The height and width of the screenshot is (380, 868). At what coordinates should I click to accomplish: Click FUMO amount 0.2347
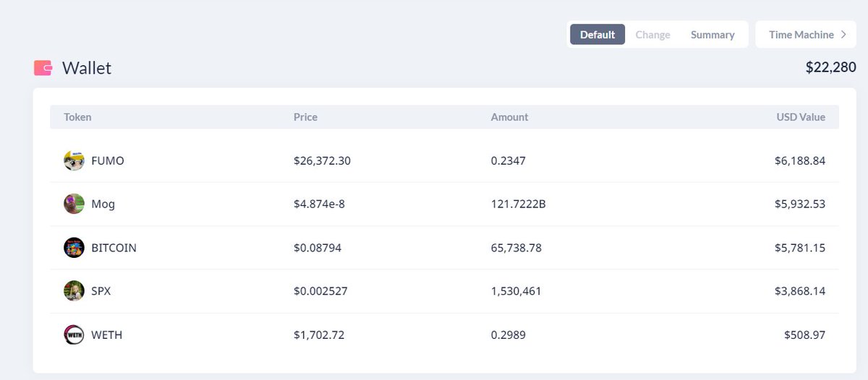[508, 160]
